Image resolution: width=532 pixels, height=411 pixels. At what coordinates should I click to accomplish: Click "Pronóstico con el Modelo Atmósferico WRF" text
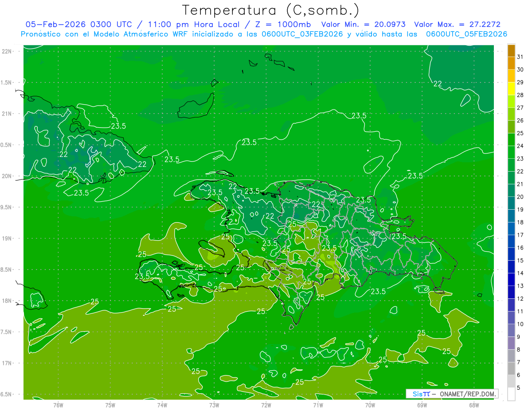point(105,34)
